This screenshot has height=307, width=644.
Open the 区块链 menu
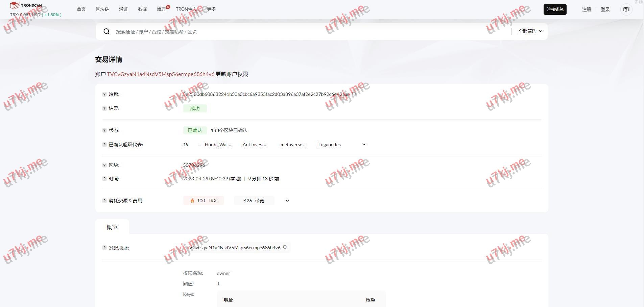pos(102,9)
